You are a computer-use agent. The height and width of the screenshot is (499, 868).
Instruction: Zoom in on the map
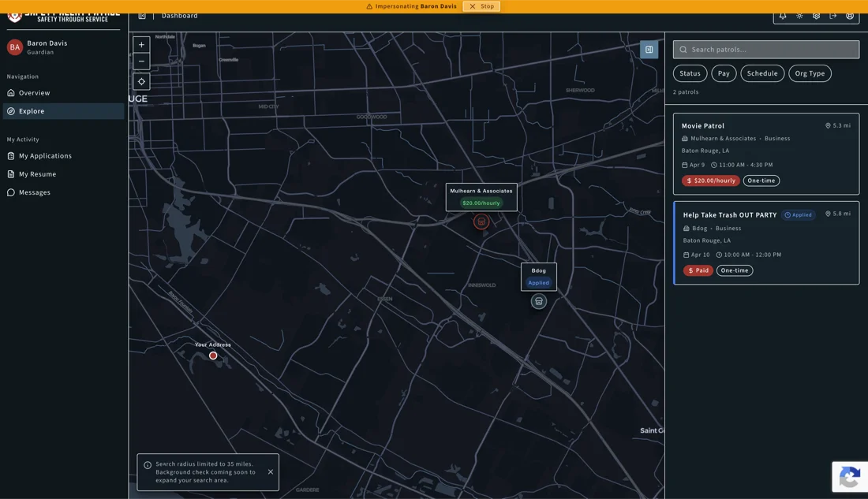(x=142, y=45)
